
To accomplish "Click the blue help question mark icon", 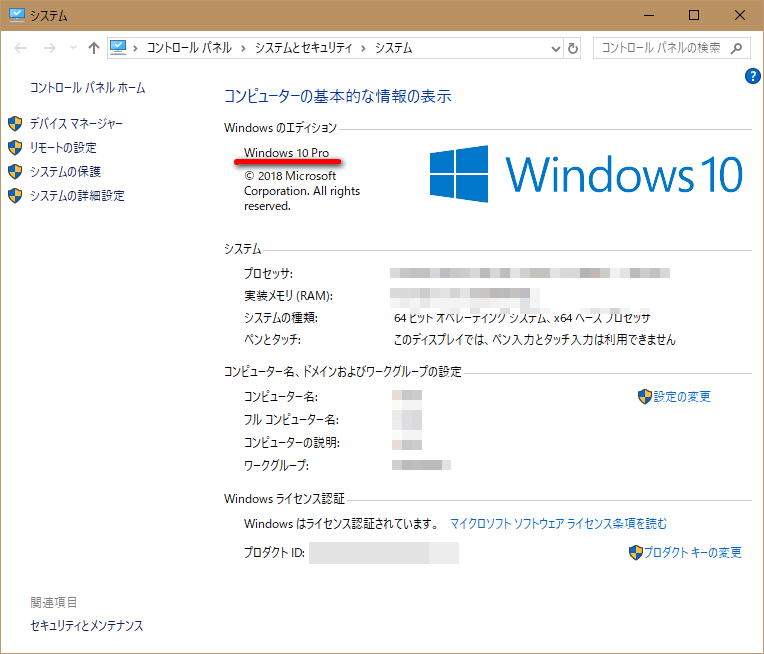I will tap(753, 76).
